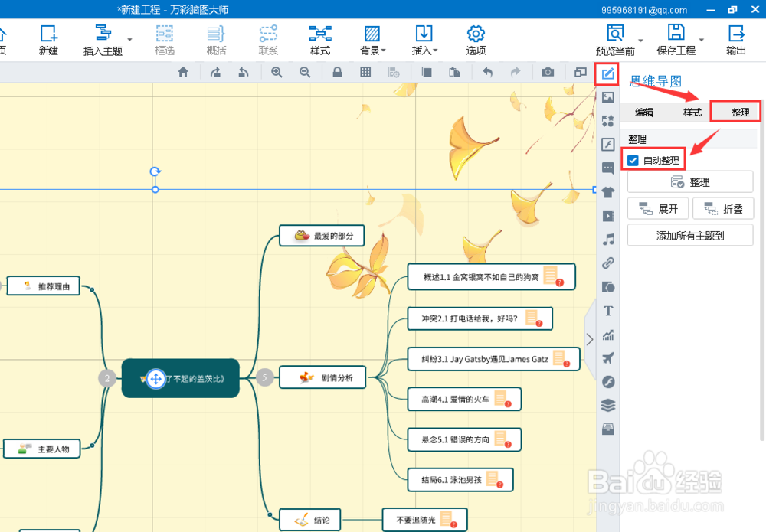
Task: Click the layers stack sidebar icon
Action: [x=607, y=405]
